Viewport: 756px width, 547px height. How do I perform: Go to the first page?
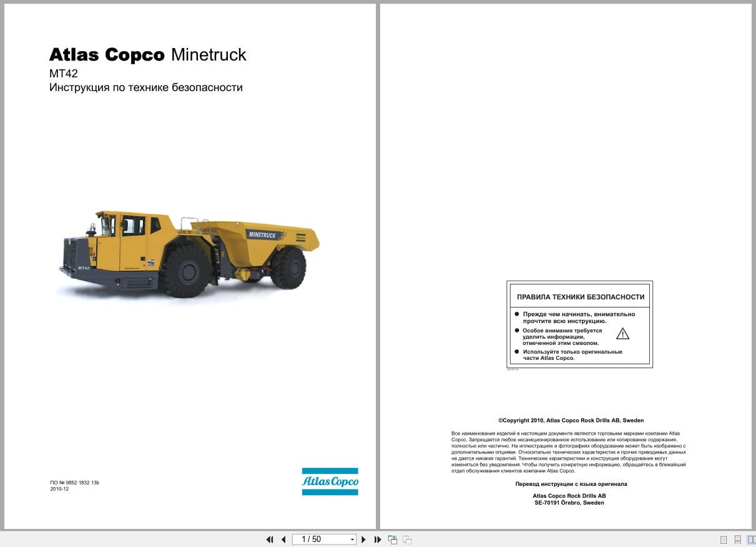click(x=270, y=540)
